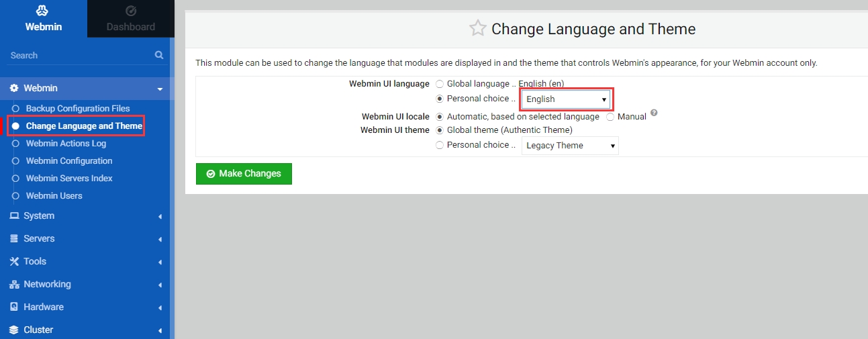The width and height of the screenshot is (868, 339).
Task: Click the System laptop icon in sidebar
Action: pos(14,216)
